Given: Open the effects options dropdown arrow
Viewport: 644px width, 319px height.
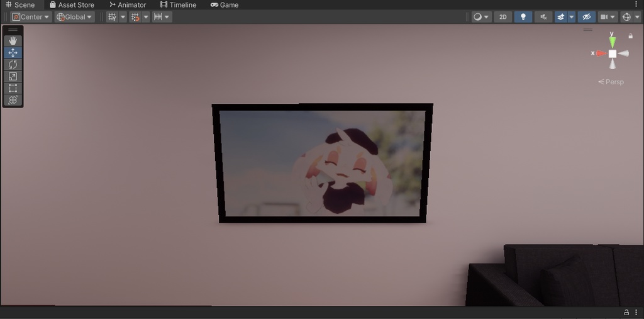Looking at the screenshot, I should (x=571, y=17).
